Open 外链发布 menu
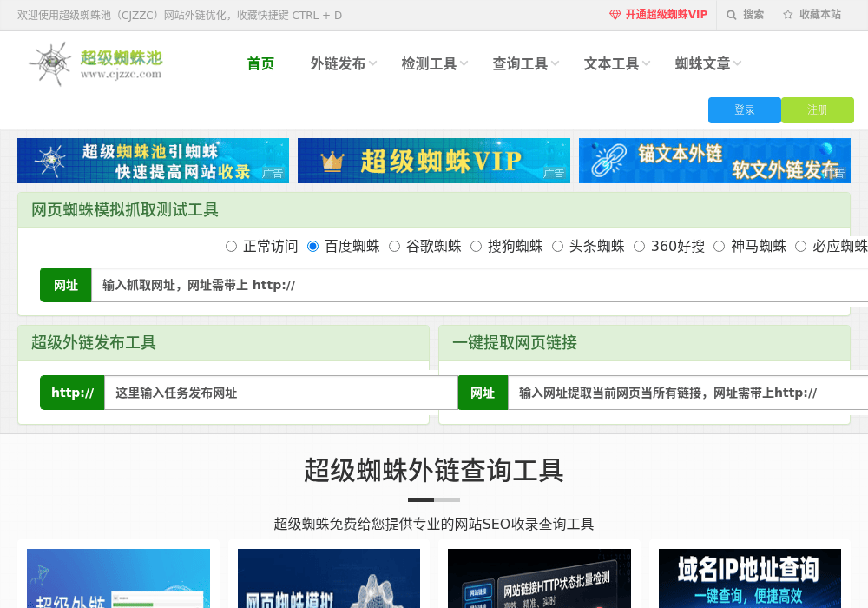 coord(338,63)
